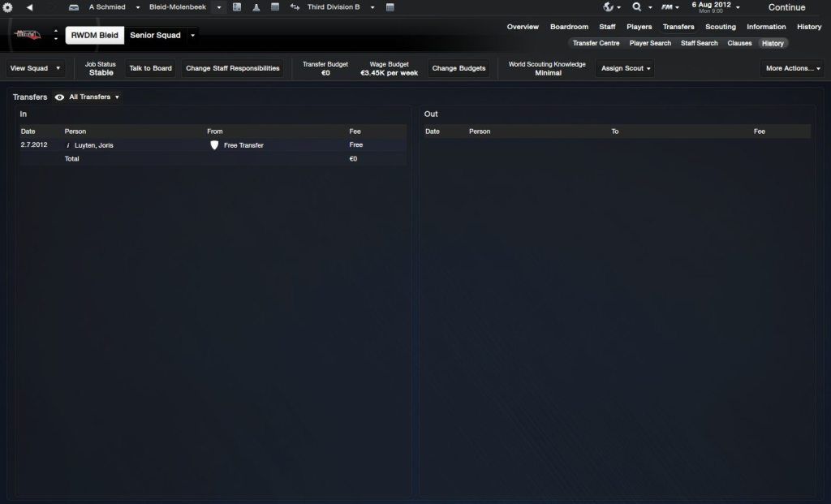Open the Overview tab

[x=523, y=27]
